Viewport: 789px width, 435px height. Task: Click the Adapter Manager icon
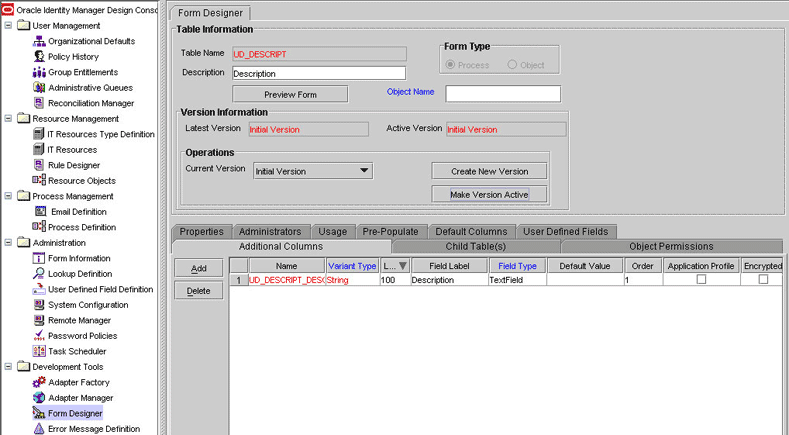coord(39,398)
